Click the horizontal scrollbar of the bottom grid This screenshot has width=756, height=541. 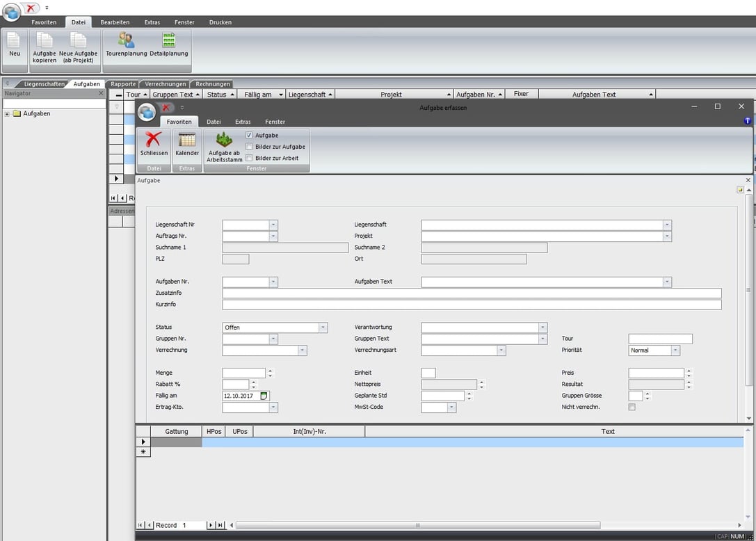417,525
